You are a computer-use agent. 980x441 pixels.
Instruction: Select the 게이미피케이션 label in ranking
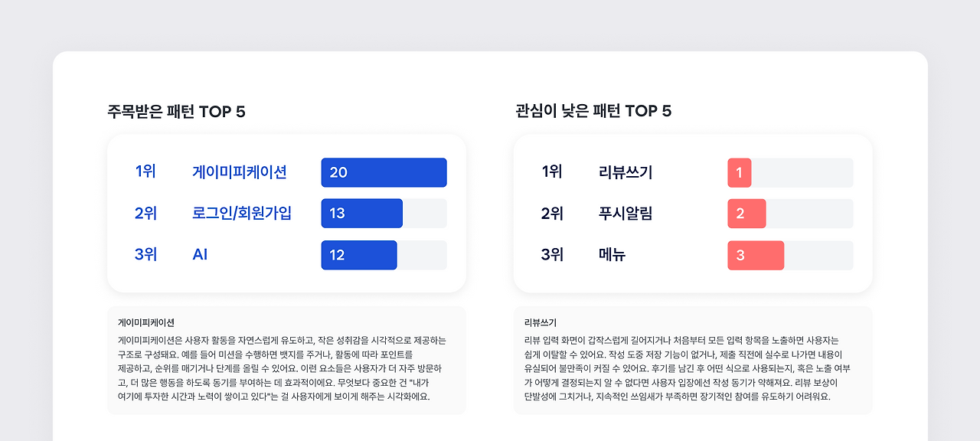240,172
